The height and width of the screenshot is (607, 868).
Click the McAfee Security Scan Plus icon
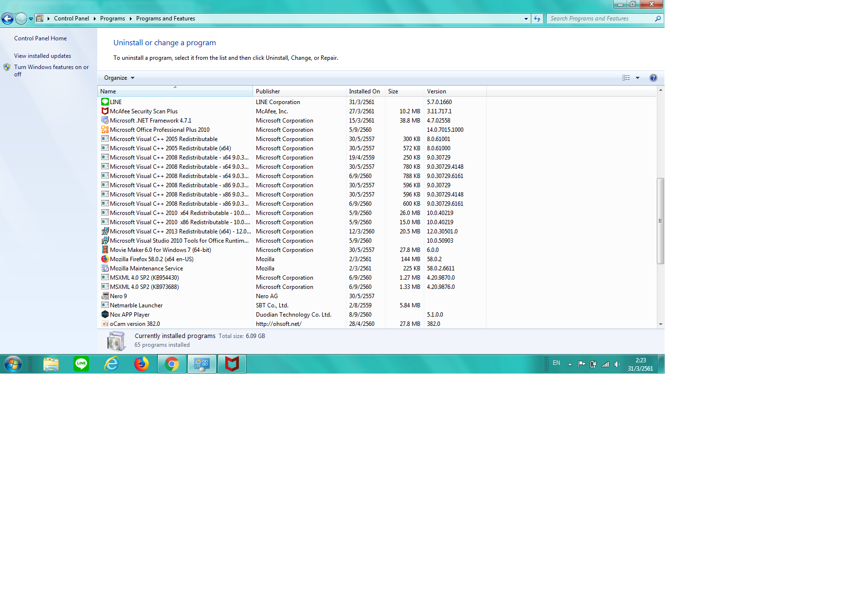point(105,111)
